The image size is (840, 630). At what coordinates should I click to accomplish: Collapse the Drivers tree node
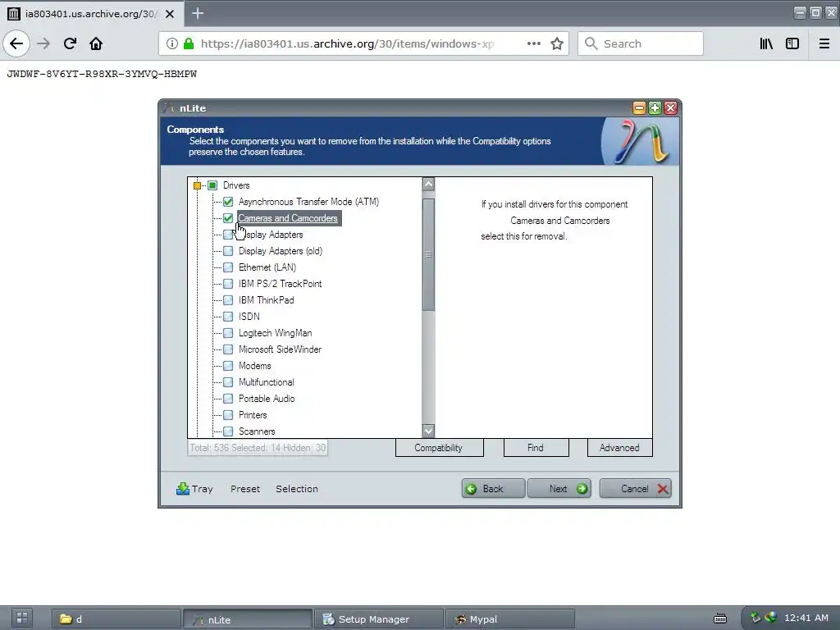pos(197,185)
